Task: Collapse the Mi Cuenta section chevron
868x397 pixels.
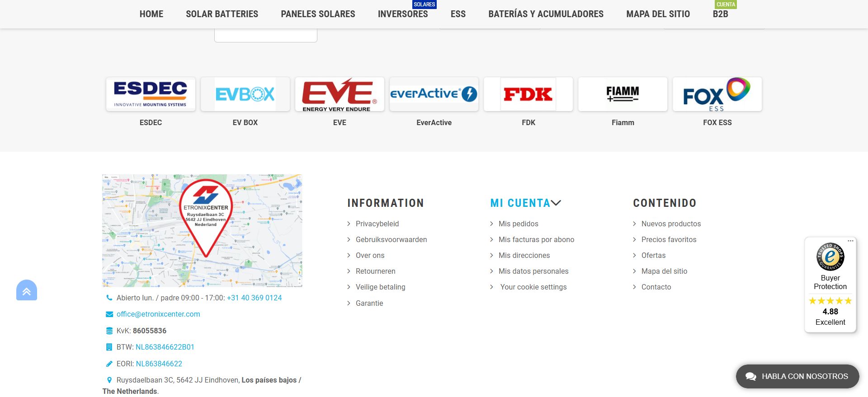Action: point(556,203)
